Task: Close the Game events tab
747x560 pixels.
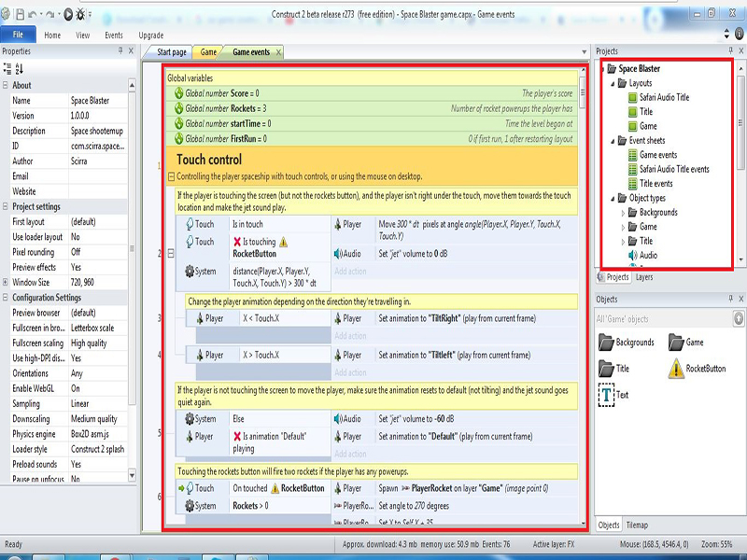Action: (278, 52)
